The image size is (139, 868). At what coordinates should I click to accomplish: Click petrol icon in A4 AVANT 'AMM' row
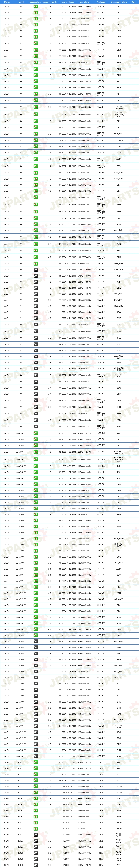pyautogui.click(x=36, y=569)
